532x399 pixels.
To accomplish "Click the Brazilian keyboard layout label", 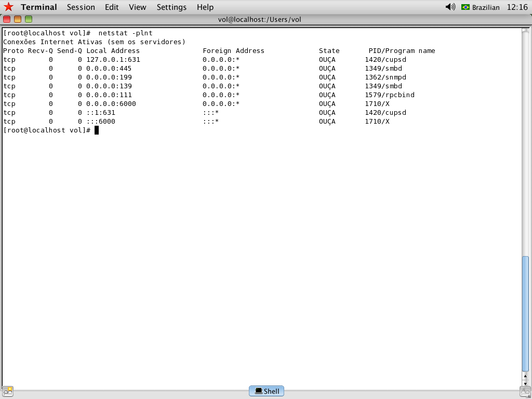I will click(486, 7).
